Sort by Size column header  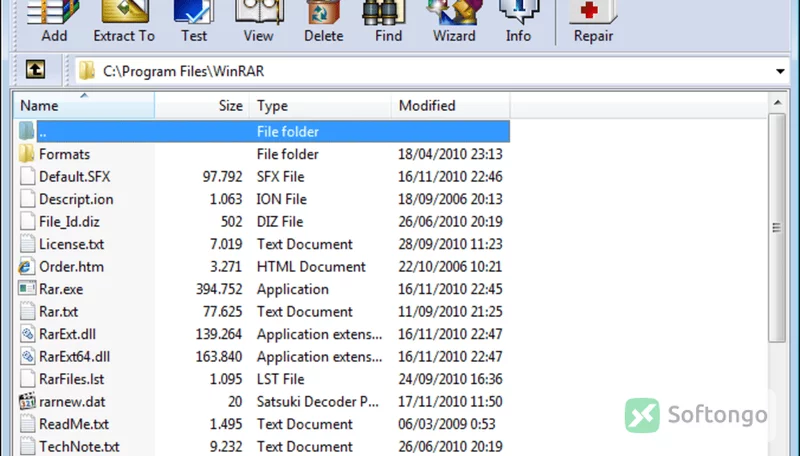pos(202,106)
